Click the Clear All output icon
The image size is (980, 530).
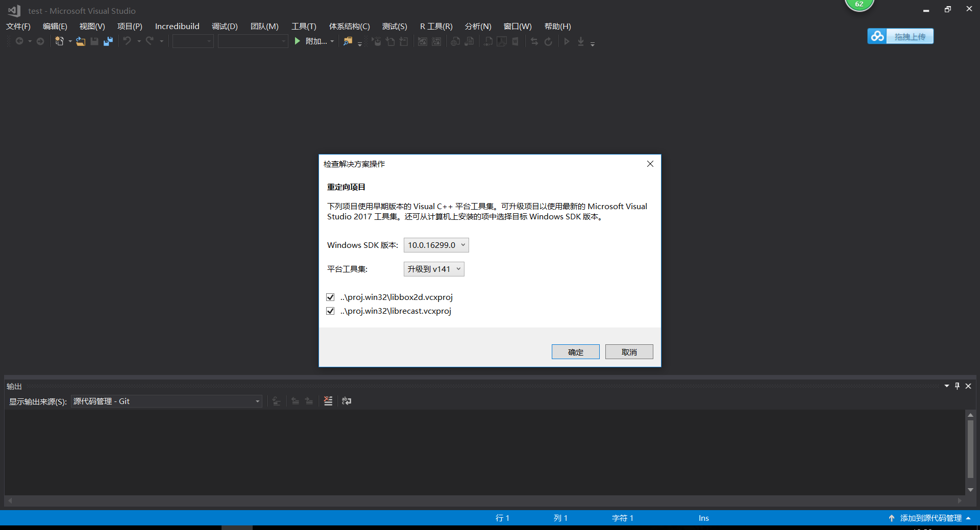click(x=328, y=401)
